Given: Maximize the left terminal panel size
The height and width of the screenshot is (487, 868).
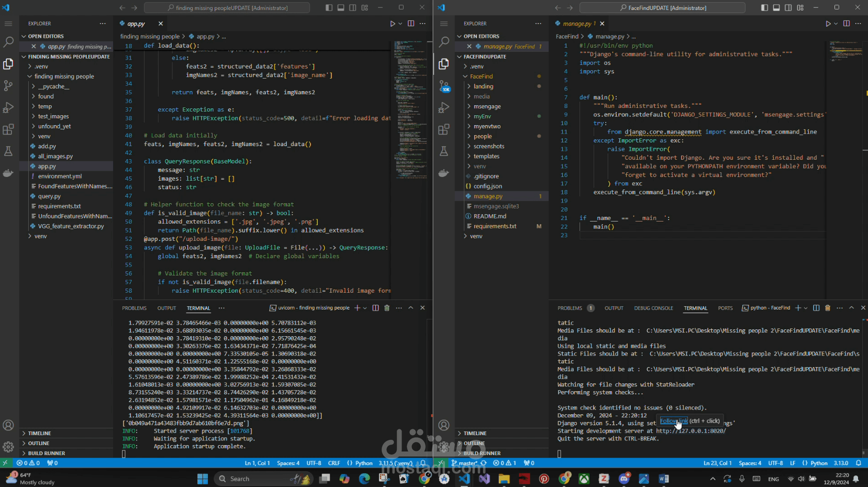Looking at the screenshot, I should click(x=411, y=308).
